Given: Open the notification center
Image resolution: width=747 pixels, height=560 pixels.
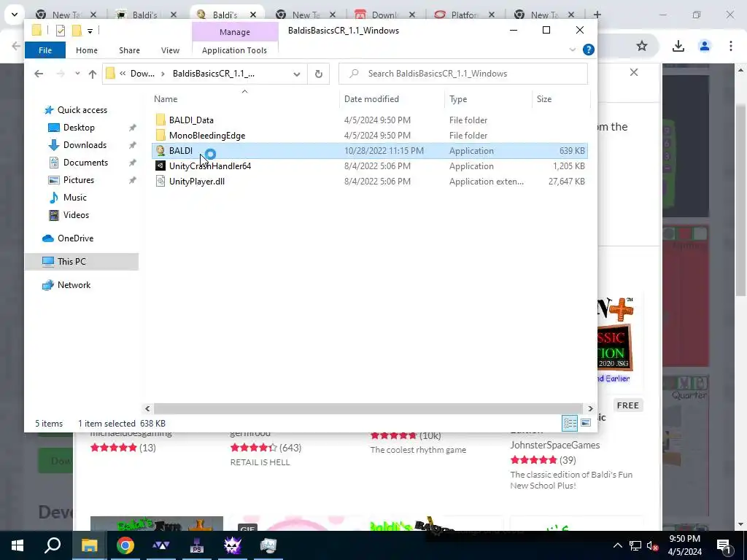Looking at the screenshot, I should point(723,545).
